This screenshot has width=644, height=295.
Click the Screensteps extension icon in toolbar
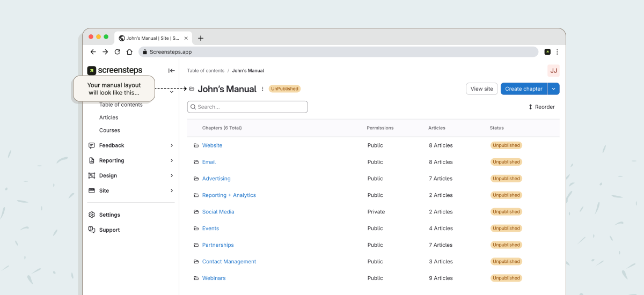(x=547, y=52)
